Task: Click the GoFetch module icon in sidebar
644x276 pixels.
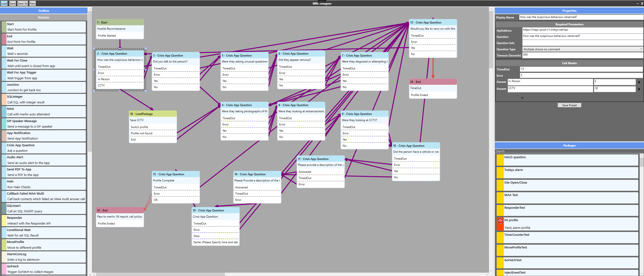Action: coord(5,269)
